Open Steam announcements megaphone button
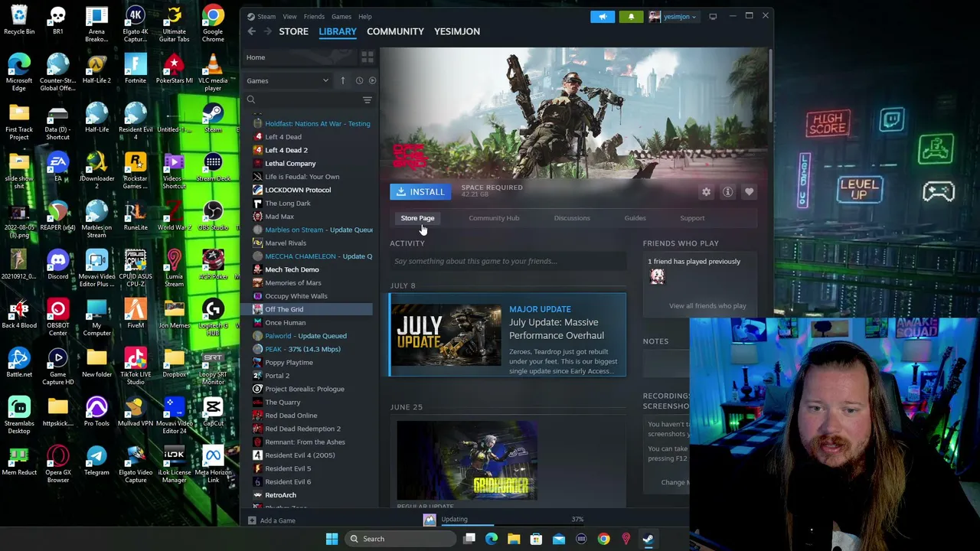The height and width of the screenshot is (551, 980). pos(603,16)
